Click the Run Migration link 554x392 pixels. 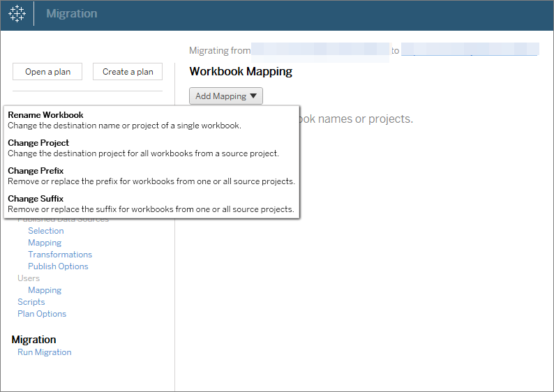click(x=44, y=352)
